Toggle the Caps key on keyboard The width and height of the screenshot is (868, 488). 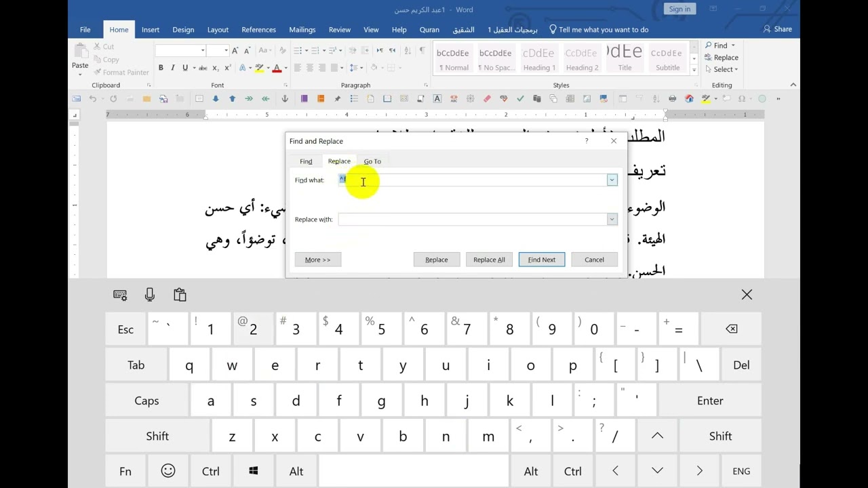[146, 401]
